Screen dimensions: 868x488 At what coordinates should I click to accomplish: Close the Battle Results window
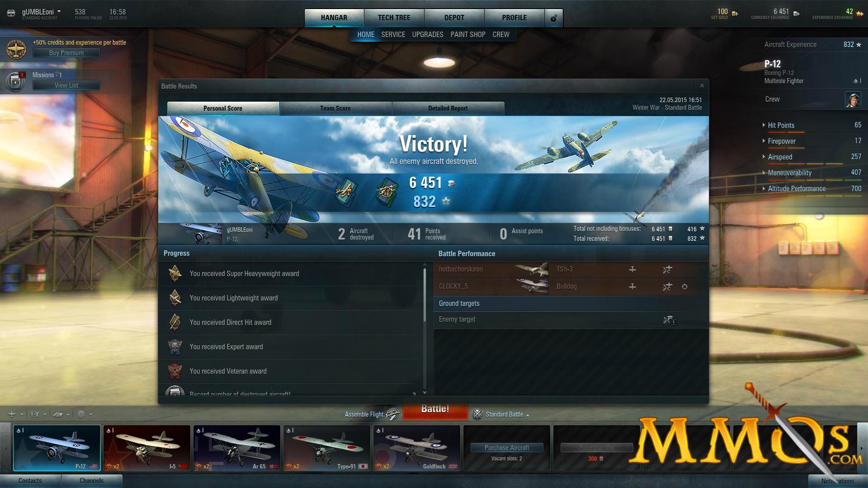(702, 85)
